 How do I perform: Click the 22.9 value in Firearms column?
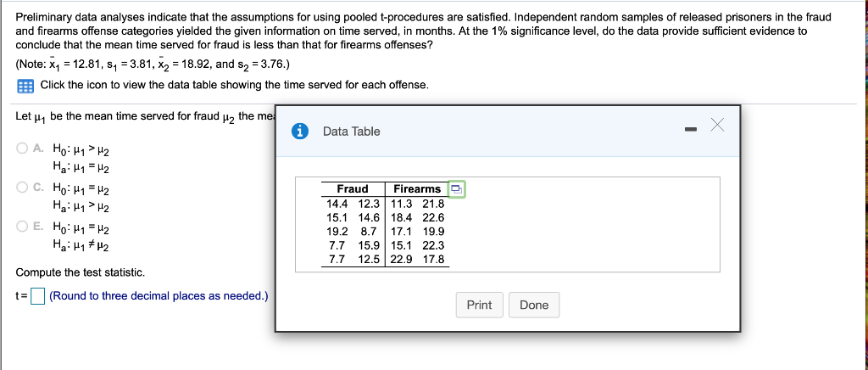(402, 260)
